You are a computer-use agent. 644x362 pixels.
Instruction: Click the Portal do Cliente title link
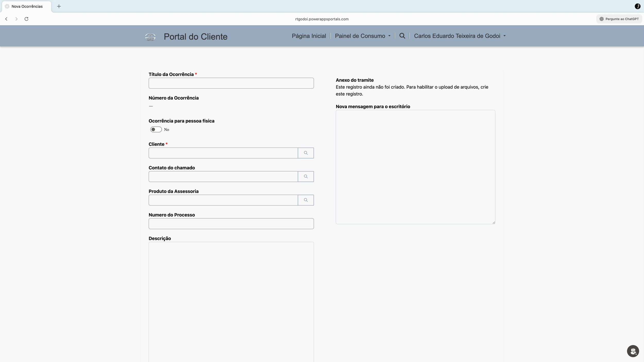(196, 37)
